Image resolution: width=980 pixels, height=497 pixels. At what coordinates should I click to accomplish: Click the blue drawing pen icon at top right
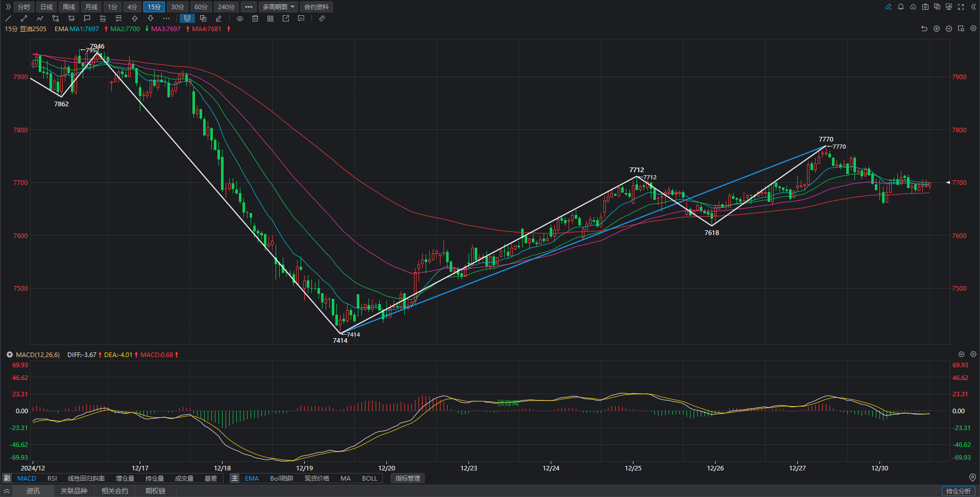(x=889, y=7)
